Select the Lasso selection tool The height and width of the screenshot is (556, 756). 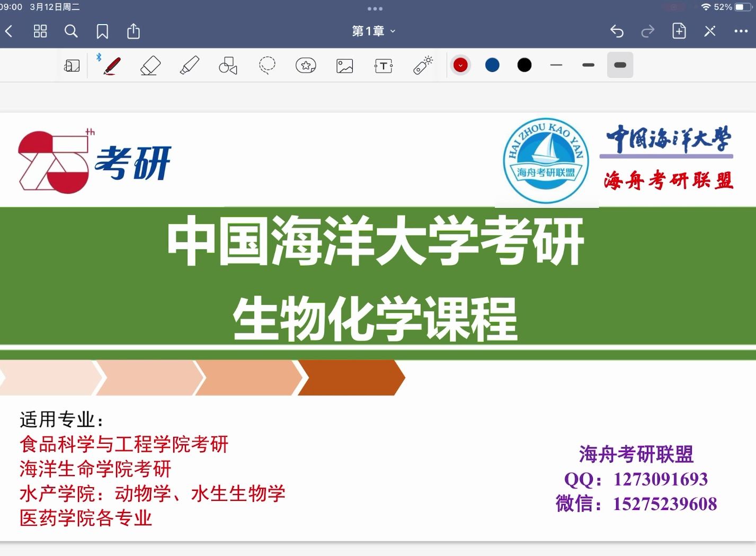click(267, 66)
